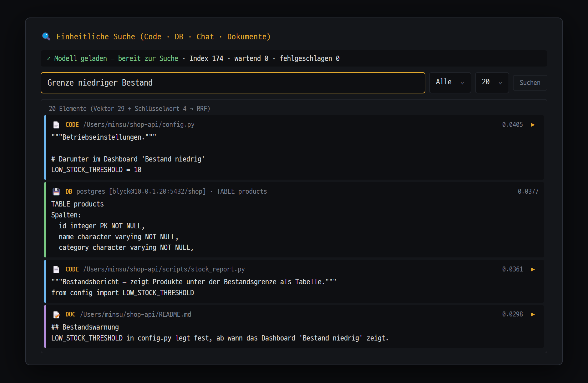Expand config.py result with the orange arrow
588x383 pixels.
(533, 125)
